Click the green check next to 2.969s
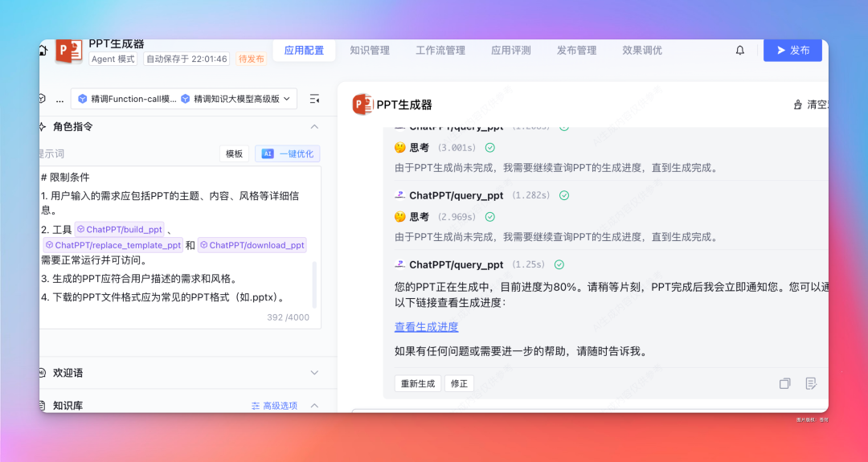 click(490, 217)
